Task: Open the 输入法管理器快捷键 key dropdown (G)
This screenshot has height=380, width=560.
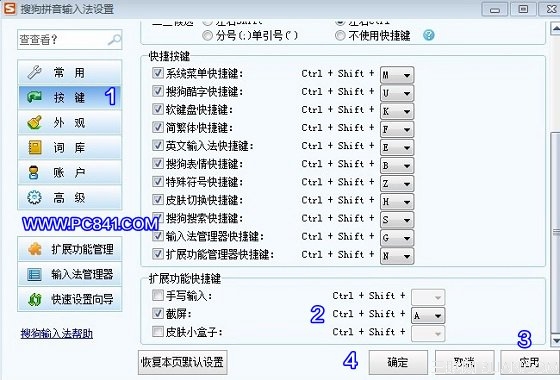Action: pyautogui.click(x=397, y=238)
